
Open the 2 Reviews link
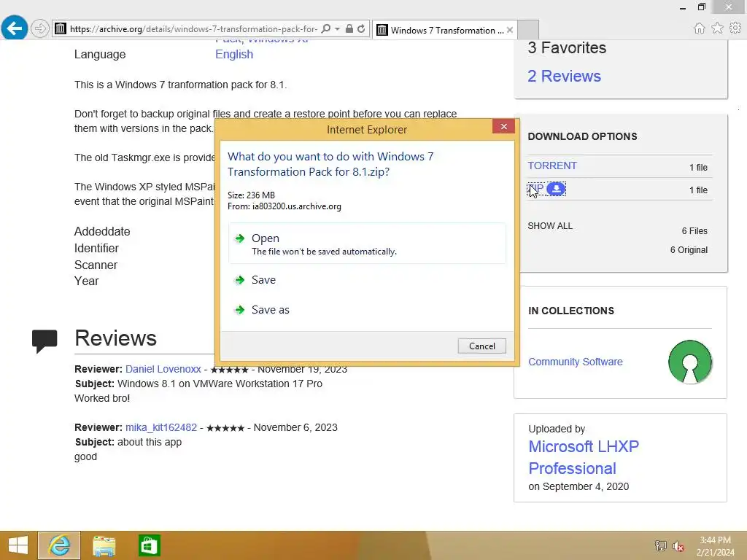[564, 76]
